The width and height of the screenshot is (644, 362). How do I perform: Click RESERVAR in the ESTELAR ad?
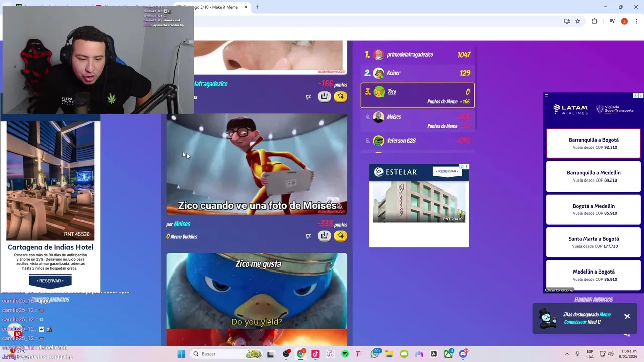447,171
